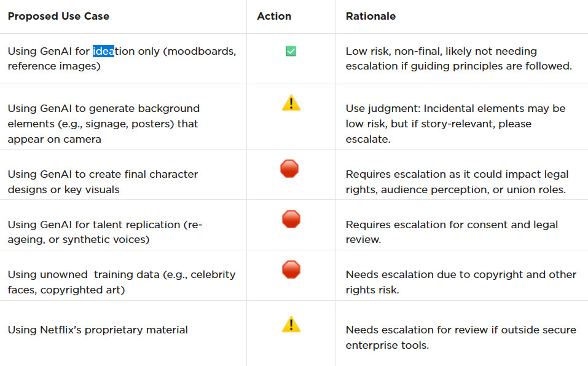
Task: Click 'Using GenAI for talent replication' text
Action: click(94, 225)
